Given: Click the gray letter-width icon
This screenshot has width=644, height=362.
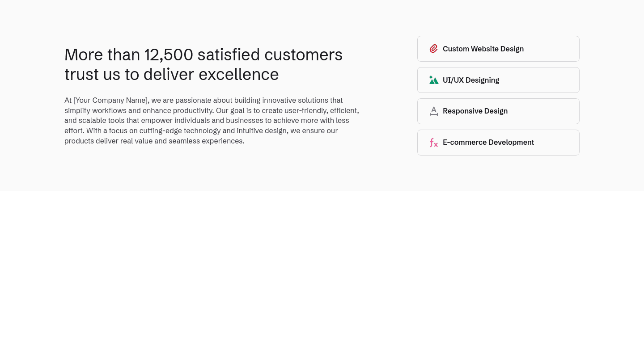Looking at the screenshot, I should (433, 111).
